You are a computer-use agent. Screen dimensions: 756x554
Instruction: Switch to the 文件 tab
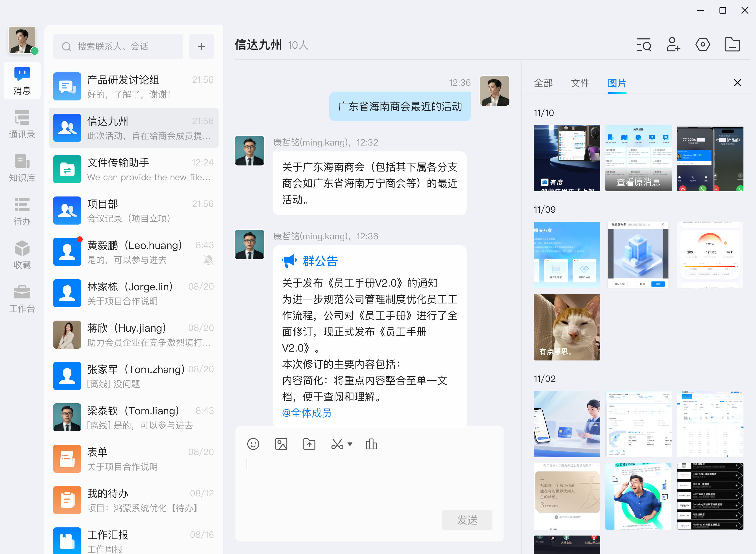pos(580,83)
